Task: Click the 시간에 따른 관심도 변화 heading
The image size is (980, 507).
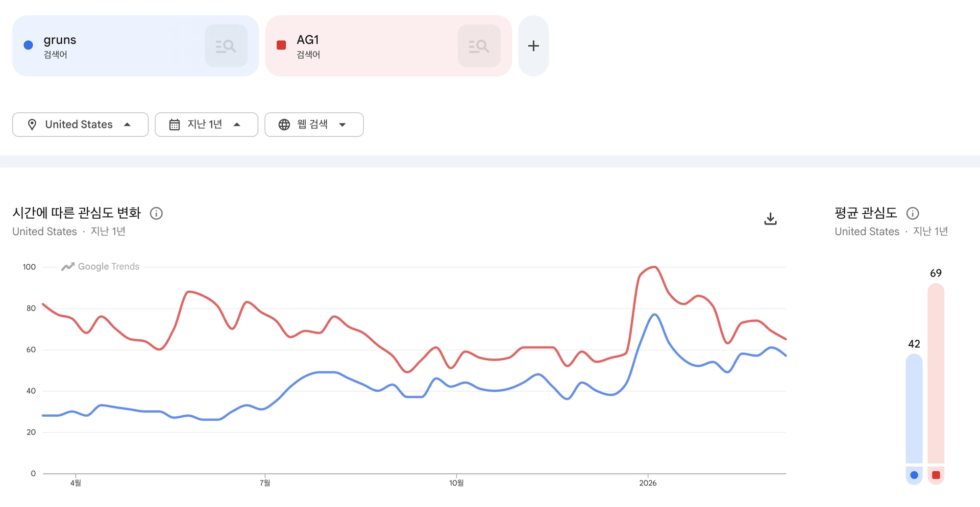Action: [76, 213]
